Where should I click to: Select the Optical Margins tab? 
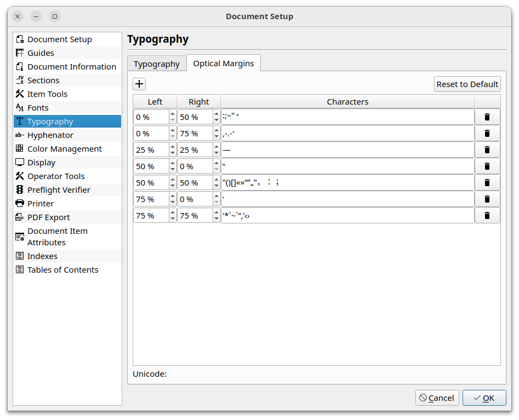[223, 64]
